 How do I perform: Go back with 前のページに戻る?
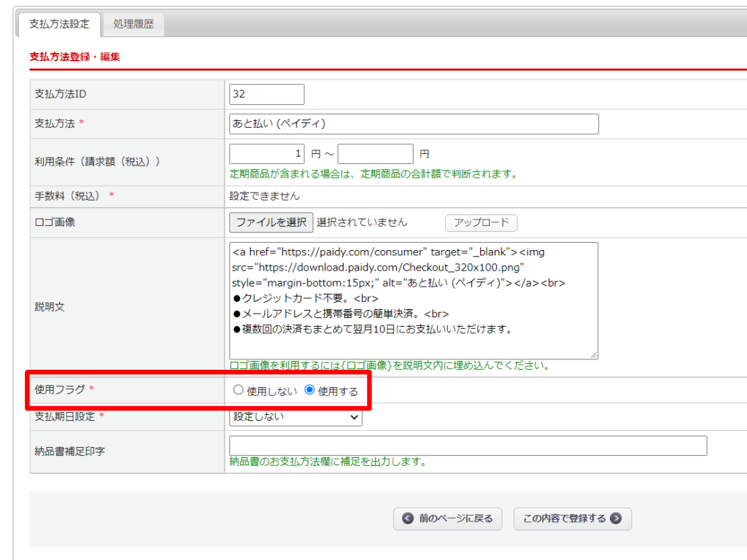coord(448,519)
